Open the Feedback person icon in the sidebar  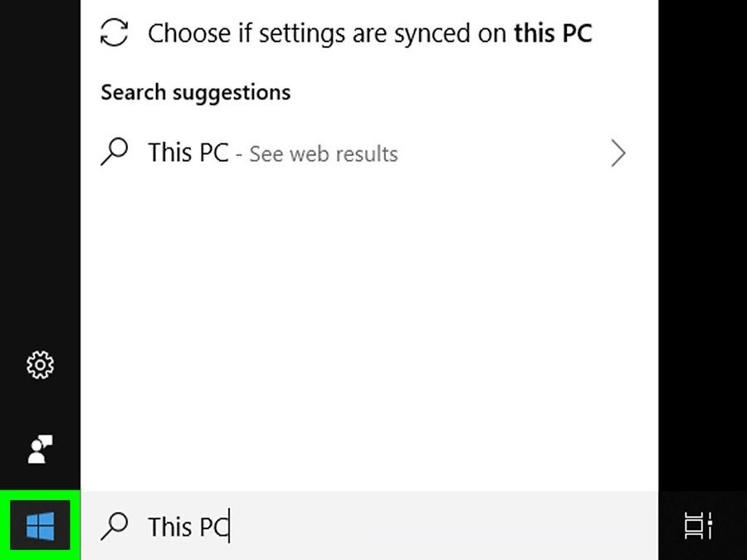click(40, 448)
